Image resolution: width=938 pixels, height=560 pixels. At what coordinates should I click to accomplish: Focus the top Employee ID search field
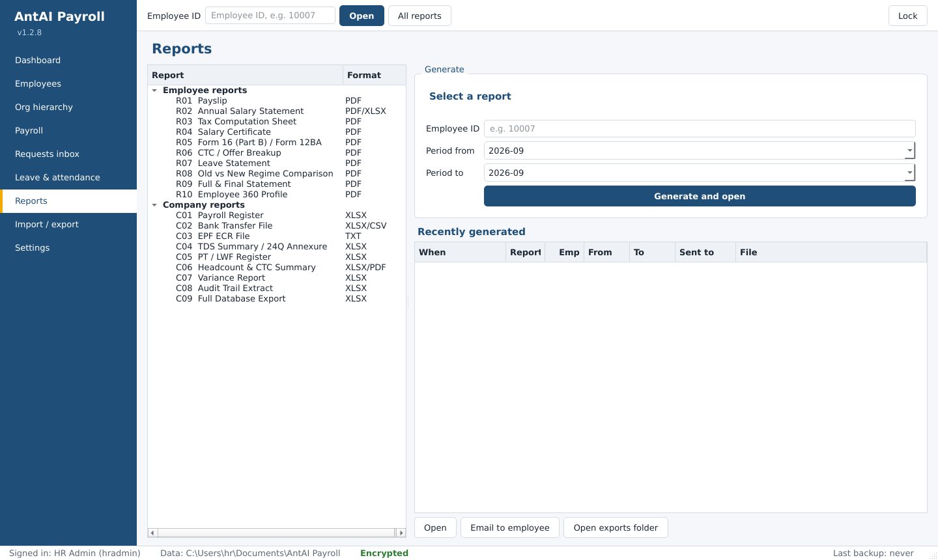coord(270,16)
